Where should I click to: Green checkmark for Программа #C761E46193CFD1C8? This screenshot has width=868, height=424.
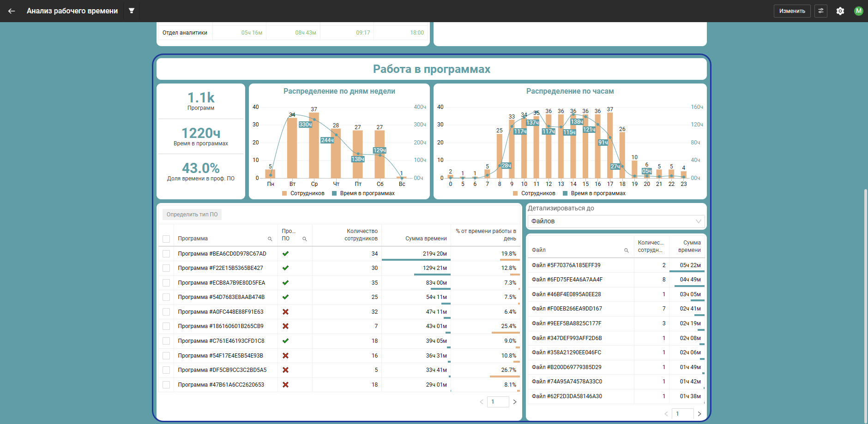click(x=285, y=341)
